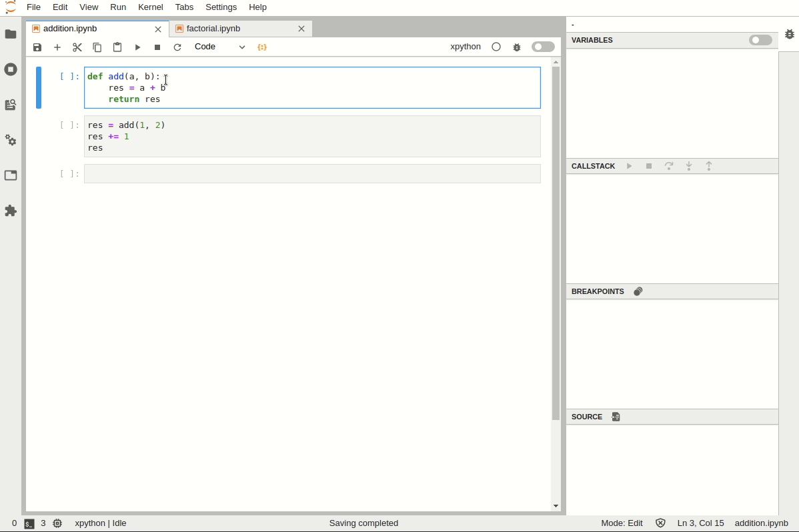Run the current cell with play icon
Screen dimensions: 799x532
tap(137, 47)
